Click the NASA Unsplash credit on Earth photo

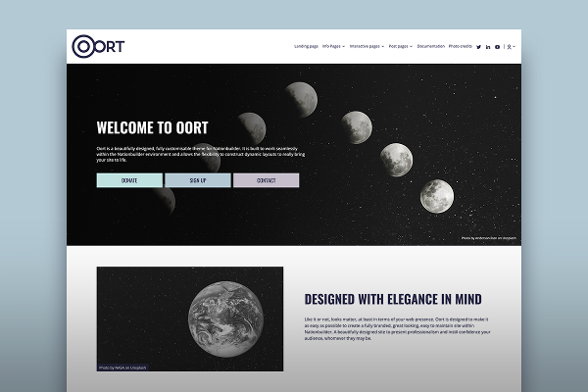(122, 367)
